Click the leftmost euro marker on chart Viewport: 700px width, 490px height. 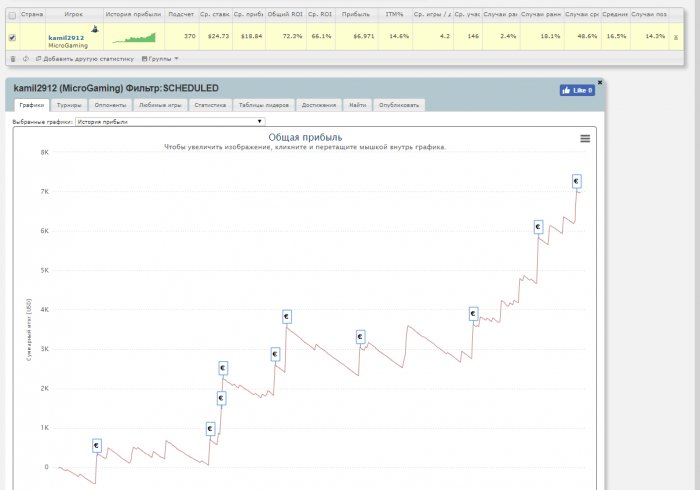(x=96, y=445)
